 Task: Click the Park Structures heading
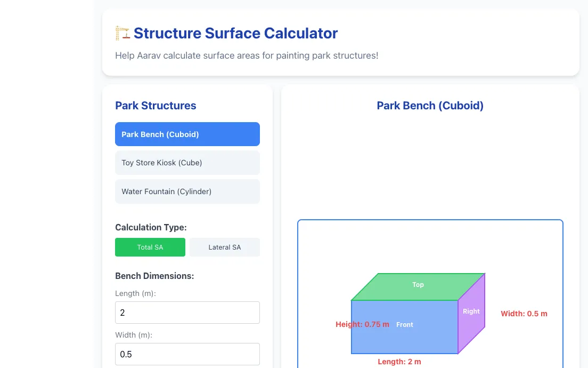(156, 106)
